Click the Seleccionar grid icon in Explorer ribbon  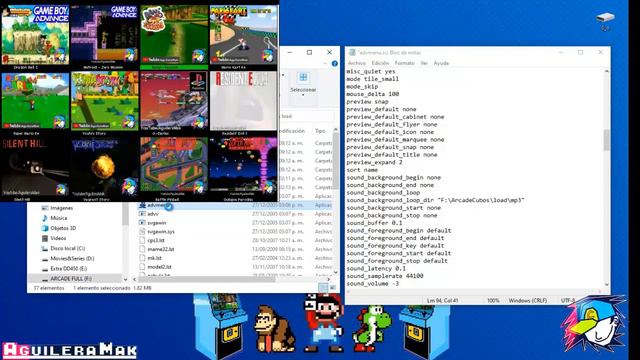(x=303, y=77)
